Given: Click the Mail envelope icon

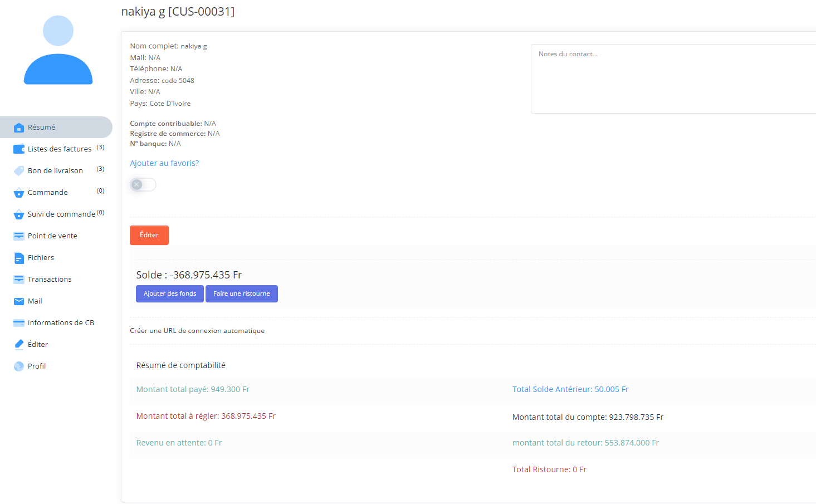Looking at the screenshot, I should tap(18, 301).
